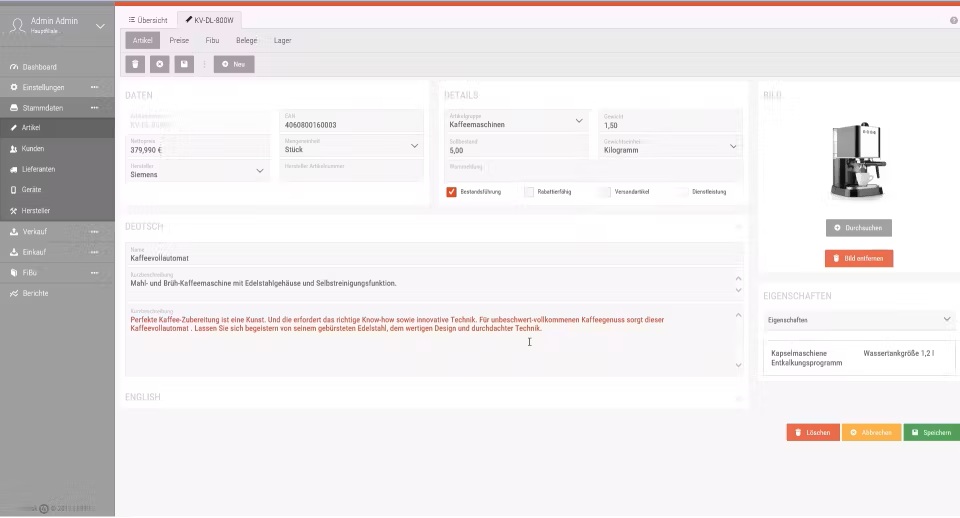Switch to the Übersicht tab

(148, 20)
